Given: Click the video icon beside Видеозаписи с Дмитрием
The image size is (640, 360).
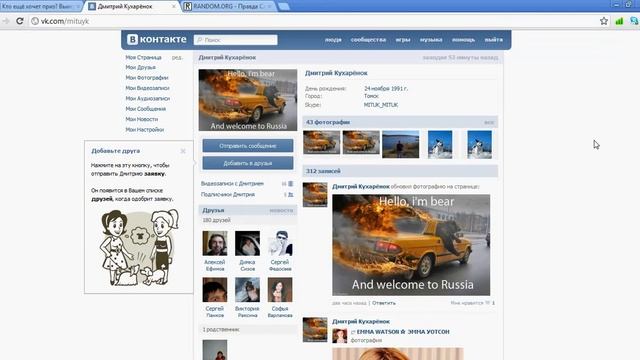Looking at the screenshot, I should (x=290, y=184).
